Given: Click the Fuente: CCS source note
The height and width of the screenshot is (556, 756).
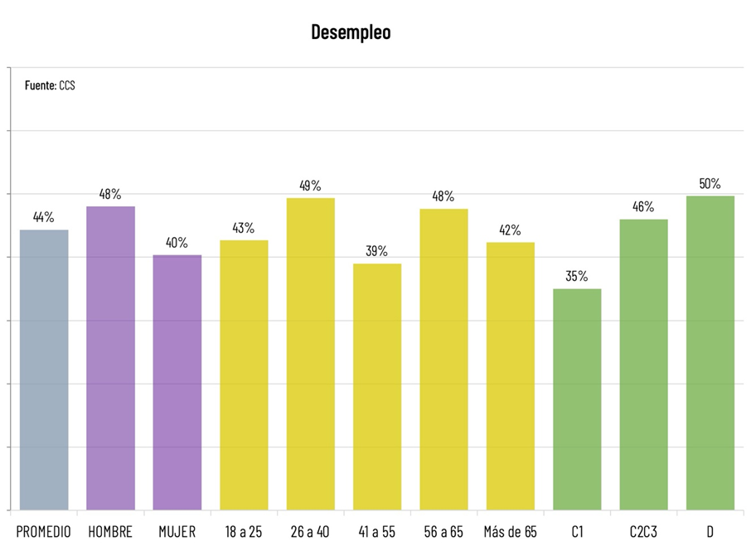Looking at the screenshot, I should point(50,85).
